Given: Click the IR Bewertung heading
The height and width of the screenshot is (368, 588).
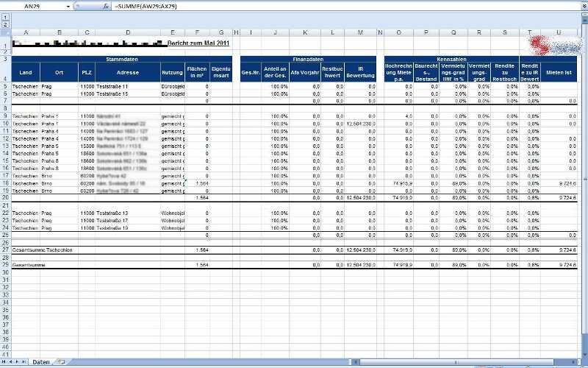Looking at the screenshot, I should [360, 72].
